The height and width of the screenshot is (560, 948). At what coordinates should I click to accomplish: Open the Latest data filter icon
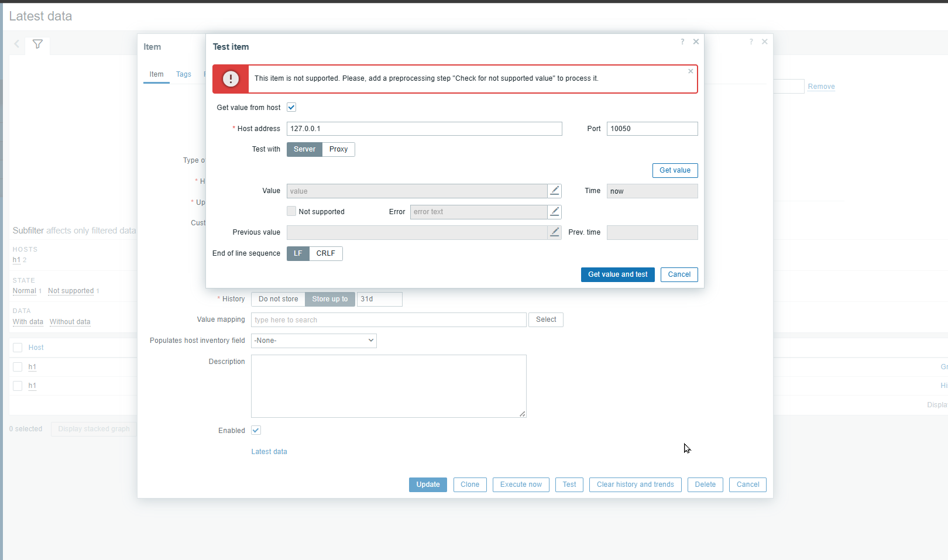tap(37, 44)
